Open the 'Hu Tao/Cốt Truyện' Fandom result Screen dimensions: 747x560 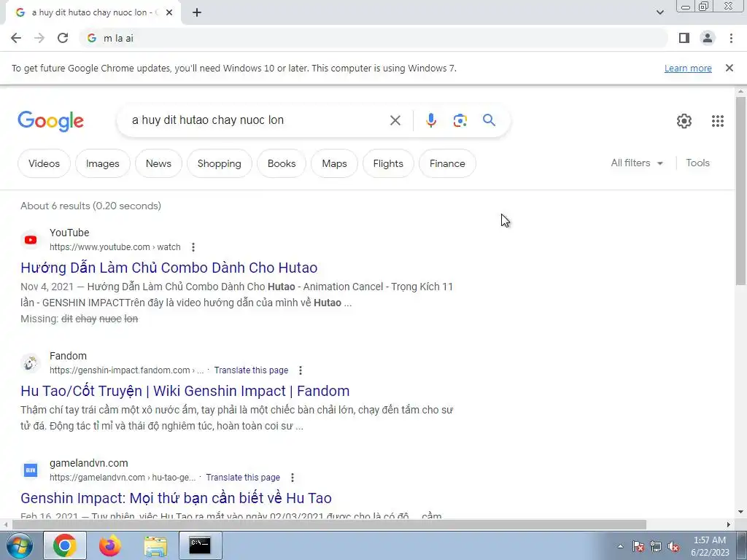tap(185, 391)
